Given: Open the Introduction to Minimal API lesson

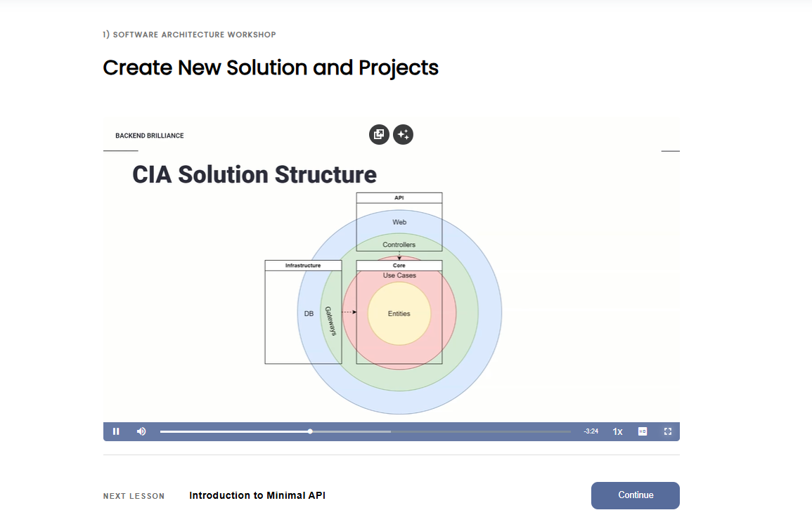Looking at the screenshot, I should [x=257, y=495].
